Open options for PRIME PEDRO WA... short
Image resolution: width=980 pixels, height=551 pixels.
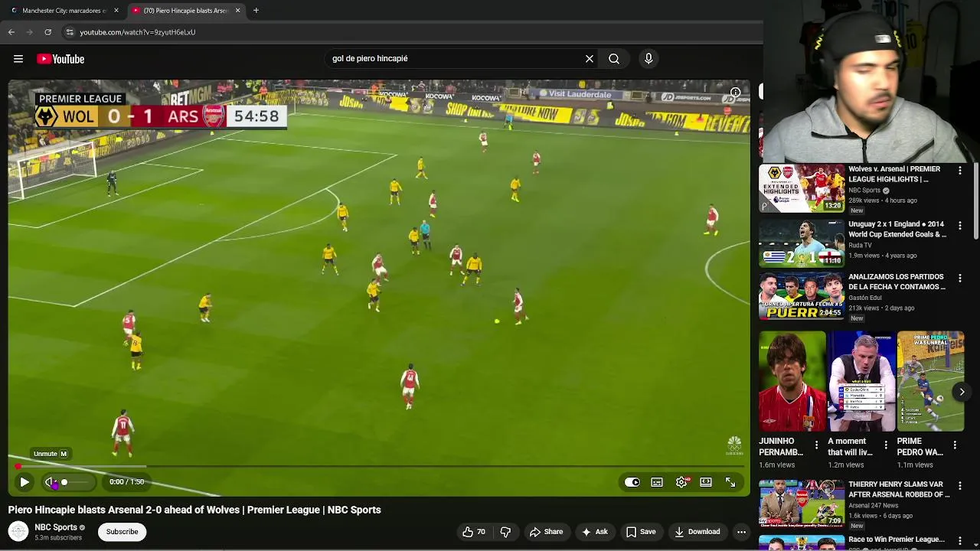click(x=955, y=445)
